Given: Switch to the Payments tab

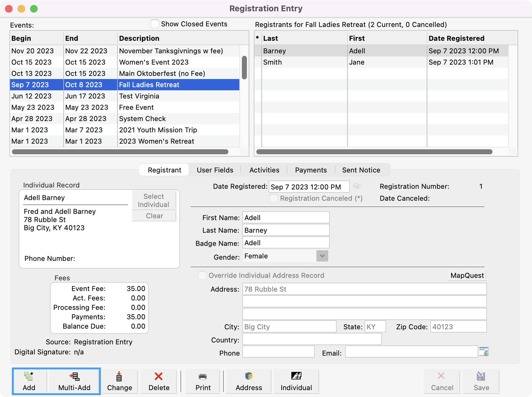Looking at the screenshot, I should [311, 170].
